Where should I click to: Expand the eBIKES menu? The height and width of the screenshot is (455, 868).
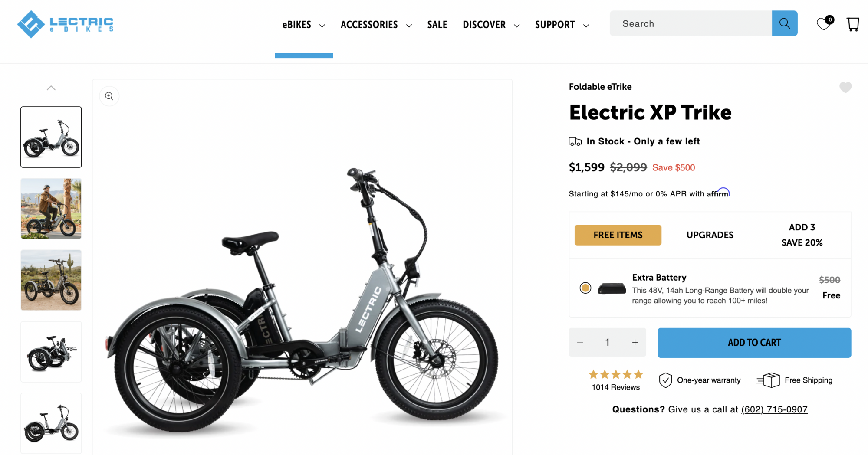click(x=303, y=25)
